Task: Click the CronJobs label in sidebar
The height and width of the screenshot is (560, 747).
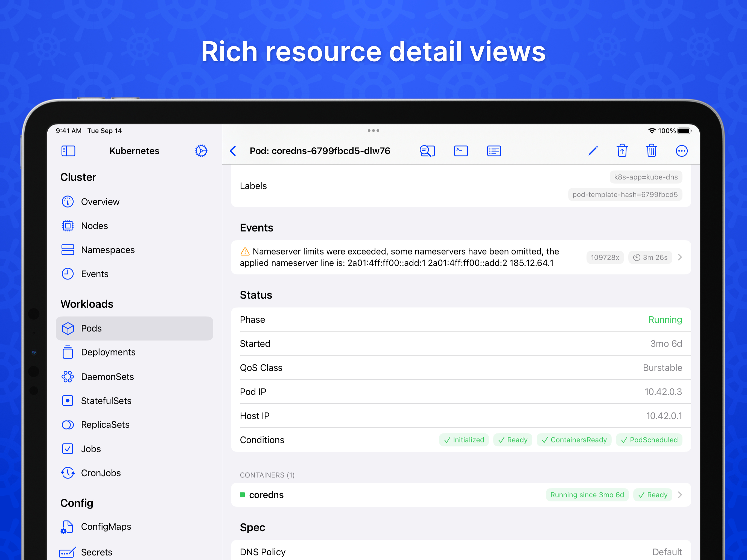Action: [x=101, y=473]
